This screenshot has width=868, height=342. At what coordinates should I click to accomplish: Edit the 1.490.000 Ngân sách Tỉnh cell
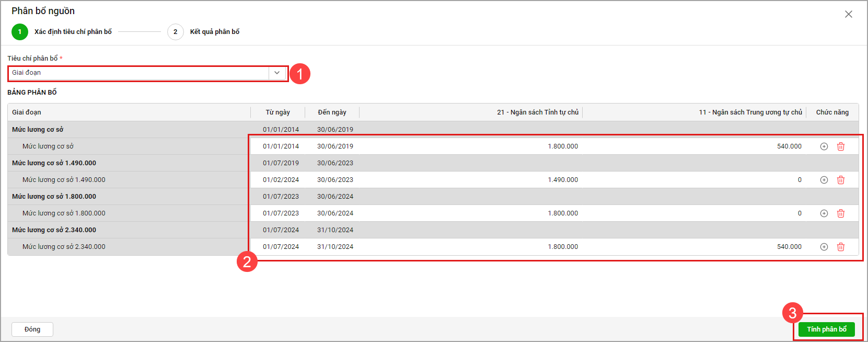pos(562,180)
